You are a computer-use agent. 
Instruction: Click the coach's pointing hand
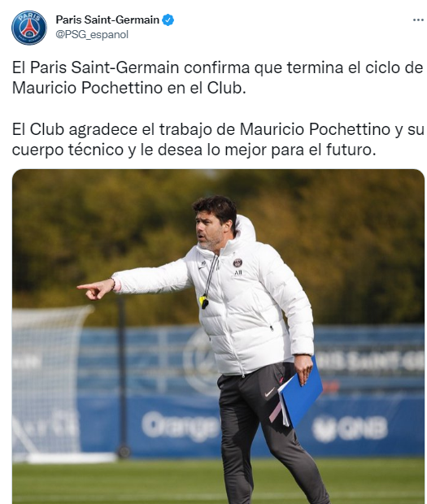pos(95,289)
